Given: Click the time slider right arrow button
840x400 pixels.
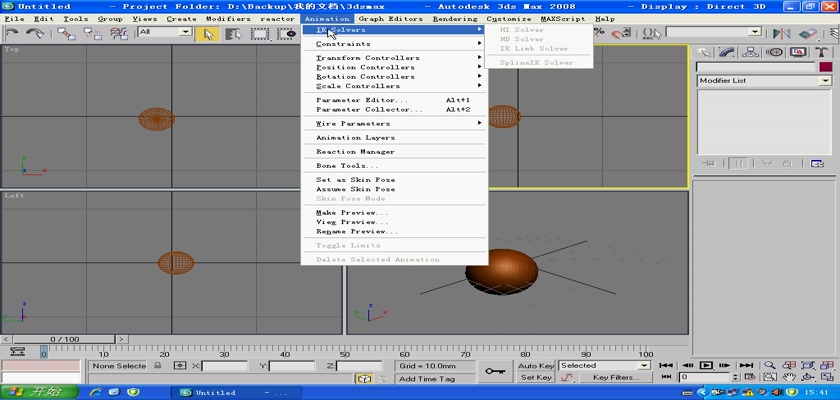Looking at the screenshot, I should pyautogui.click(x=122, y=339).
